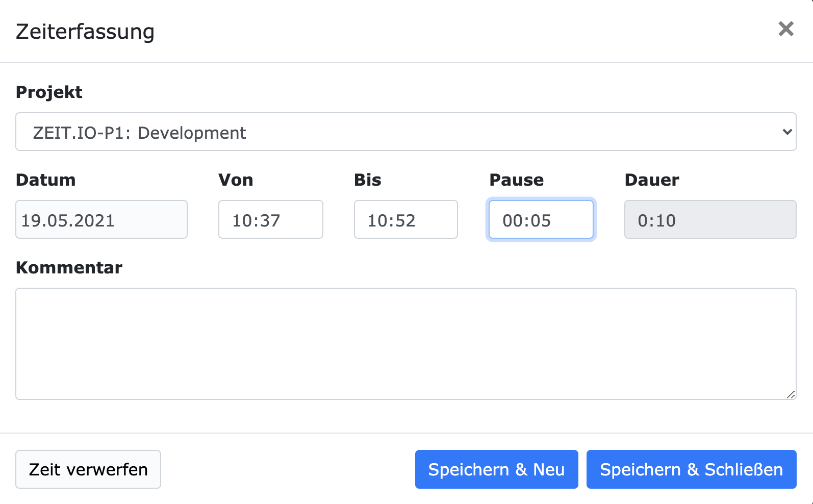Viewport: 813px width, 504px height.
Task: Click the Dauer column header
Action: 651,180
